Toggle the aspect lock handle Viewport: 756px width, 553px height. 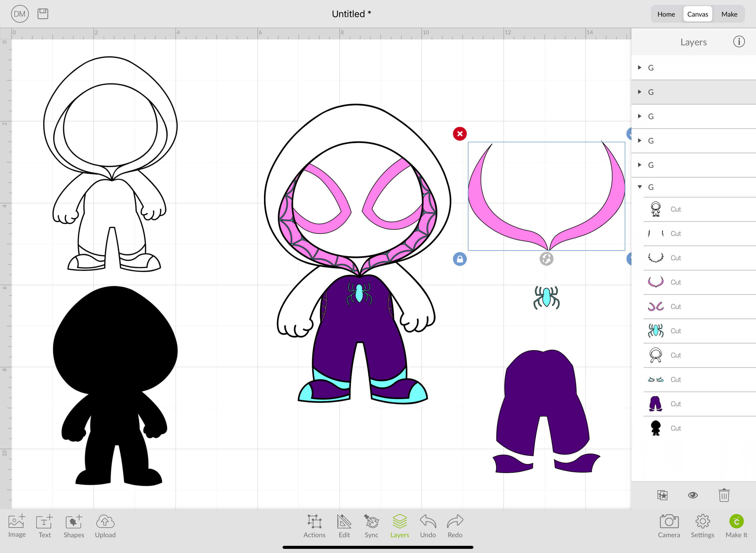[460, 259]
